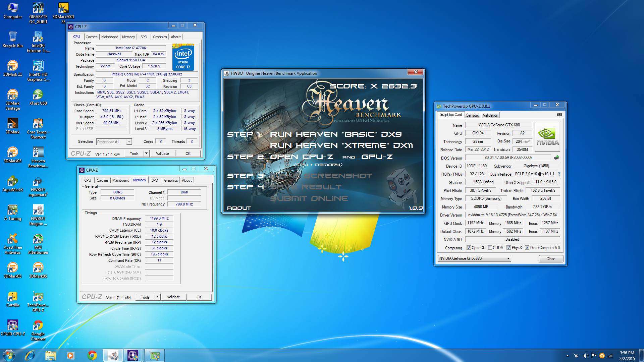Open Catzilla desktop icon
The height and width of the screenshot is (362, 644).
point(13,299)
